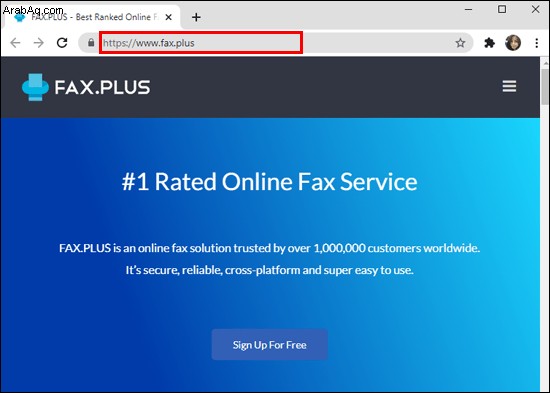Minimize the Chrome window
The image size is (550, 393).
[x=468, y=10]
